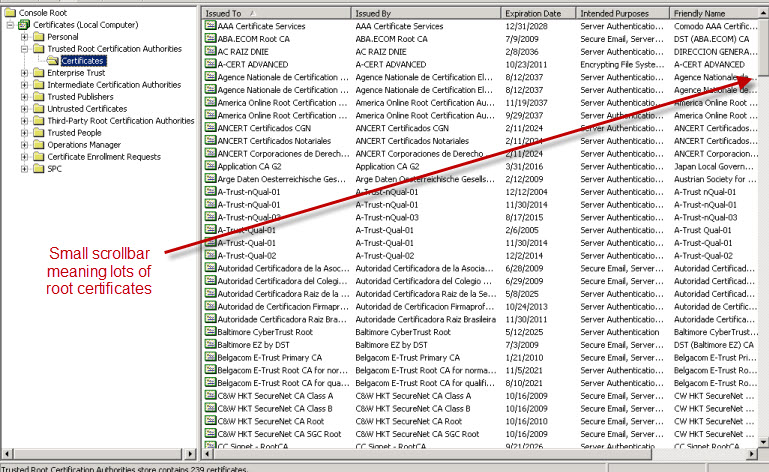
Task: Sort list by the Issued To column
Action: pyautogui.click(x=275, y=13)
